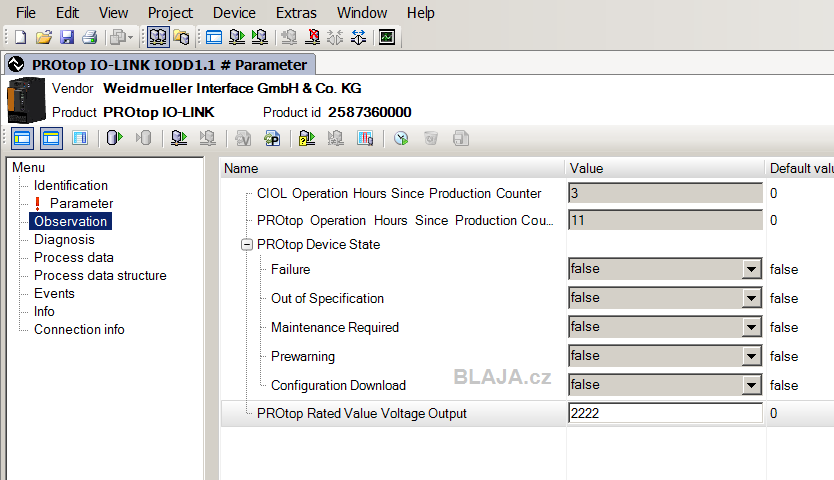This screenshot has width=834, height=480.
Task: Click the PROtop device product image
Action: click(26, 101)
